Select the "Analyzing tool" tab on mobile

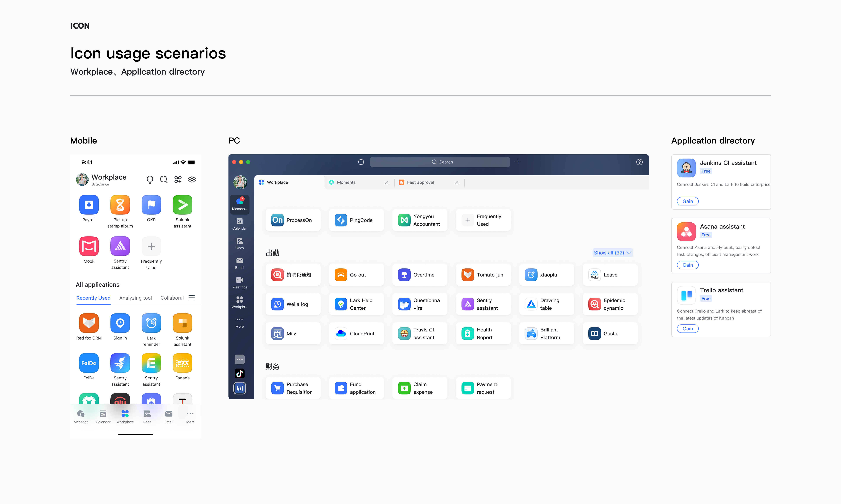pos(135,298)
